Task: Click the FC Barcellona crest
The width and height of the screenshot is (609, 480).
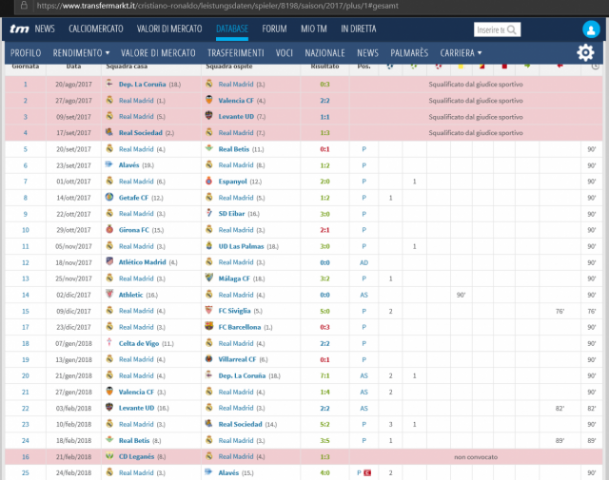Action: (209, 327)
